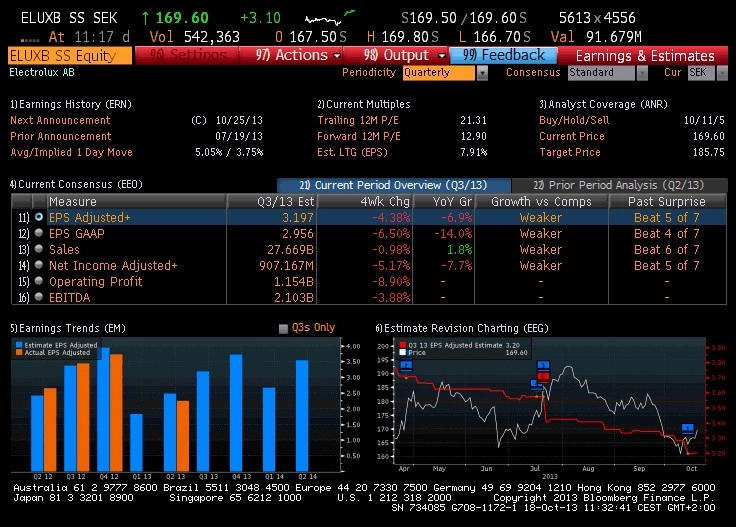Screen dimensions: 736x527
Task: Click the Feedback button
Action: (x=503, y=55)
